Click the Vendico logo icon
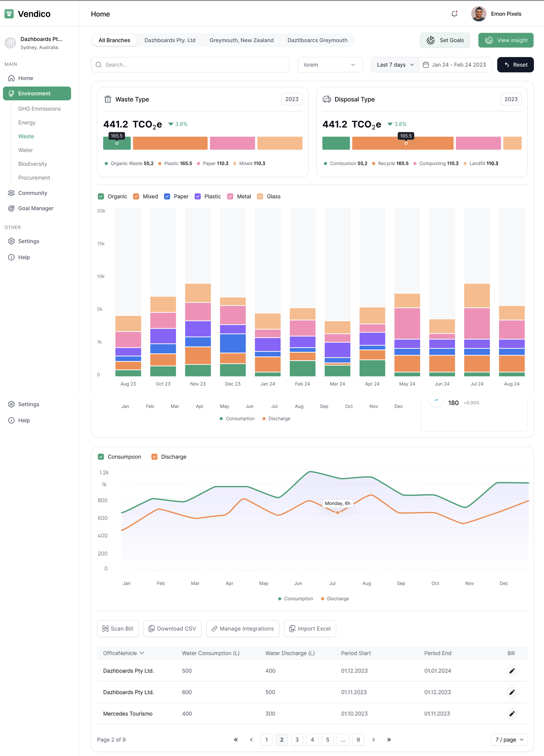544x756 pixels. point(9,14)
